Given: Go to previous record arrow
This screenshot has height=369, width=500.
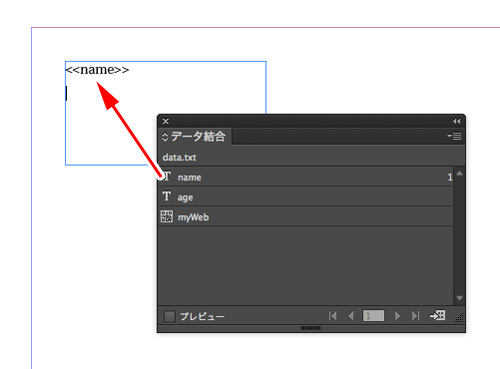Looking at the screenshot, I should pyautogui.click(x=351, y=315).
